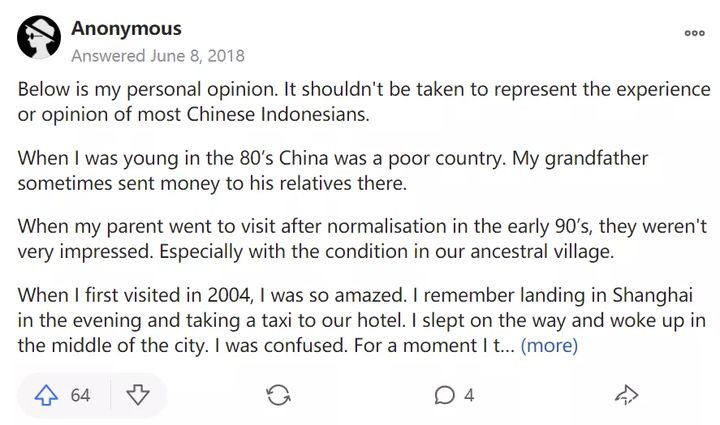The width and height of the screenshot is (720, 425).
Task: Expand the answer with (more)
Action: 549,346
